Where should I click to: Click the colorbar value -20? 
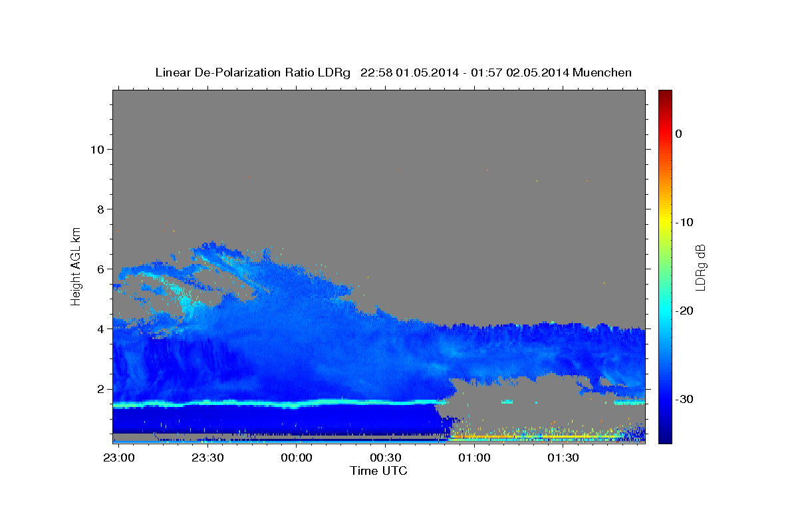pyautogui.click(x=684, y=311)
